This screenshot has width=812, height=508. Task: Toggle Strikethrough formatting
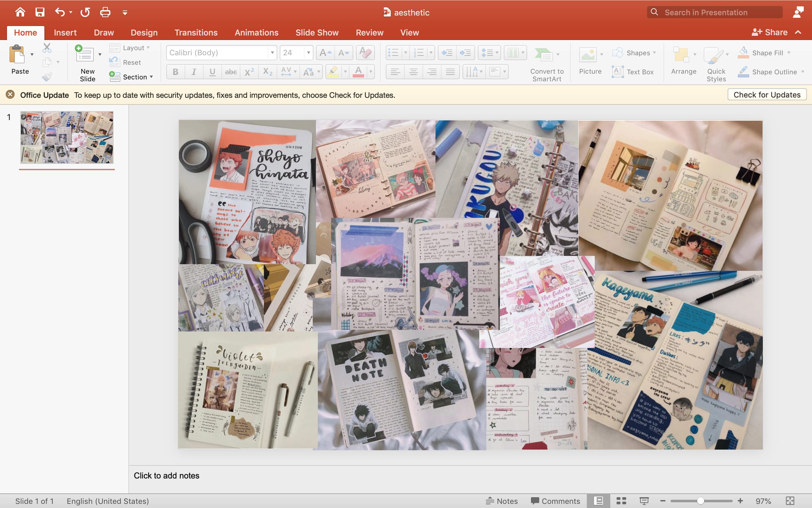coord(231,72)
